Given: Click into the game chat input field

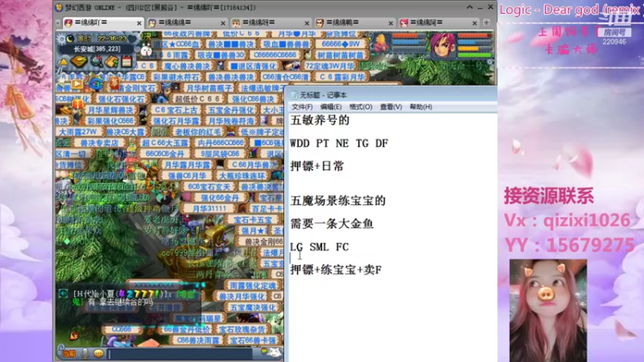Looking at the screenshot, I should pos(180,354).
